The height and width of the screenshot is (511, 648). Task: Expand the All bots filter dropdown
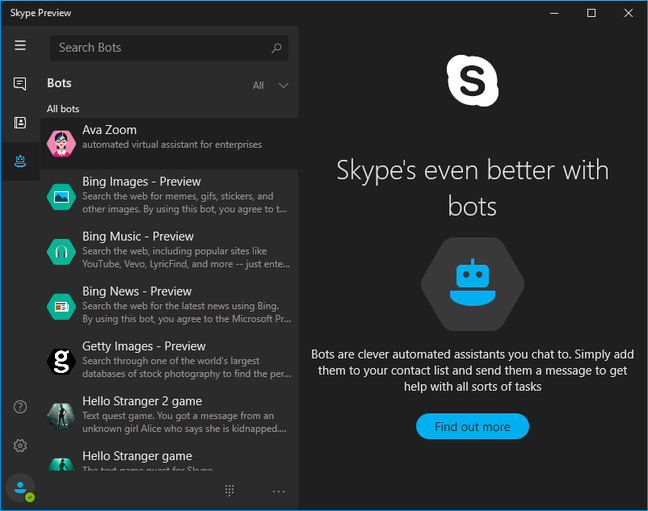283,86
